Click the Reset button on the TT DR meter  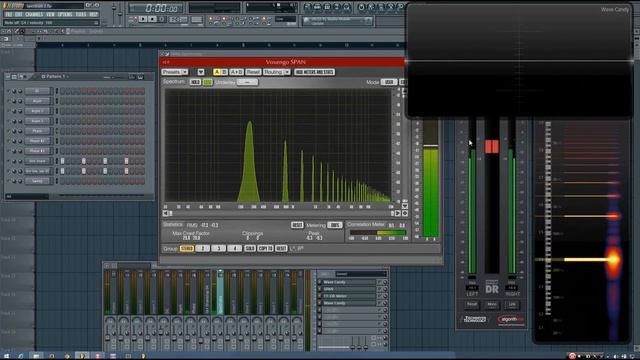click(x=472, y=304)
